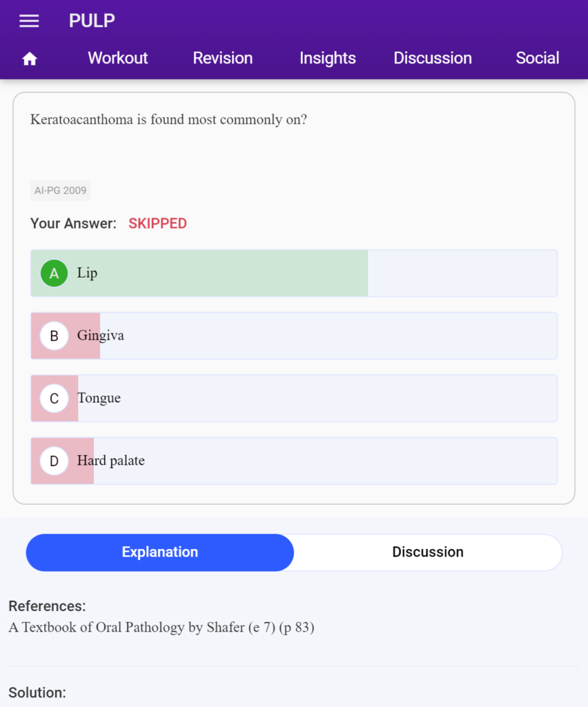The height and width of the screenshot is (707, 588).
Task: Open Discussion in the top navigation
Action: click(433, 58)
